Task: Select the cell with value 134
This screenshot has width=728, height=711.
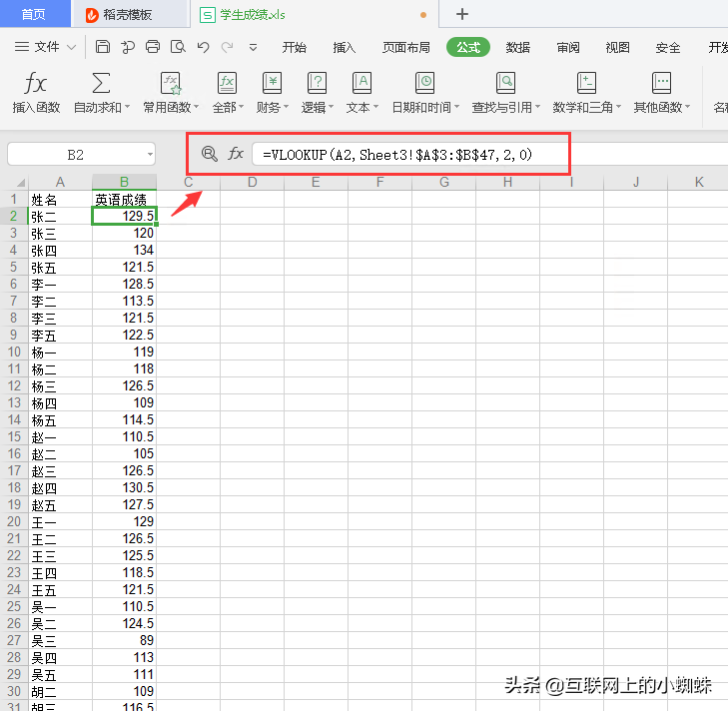Action: (124, 251)
